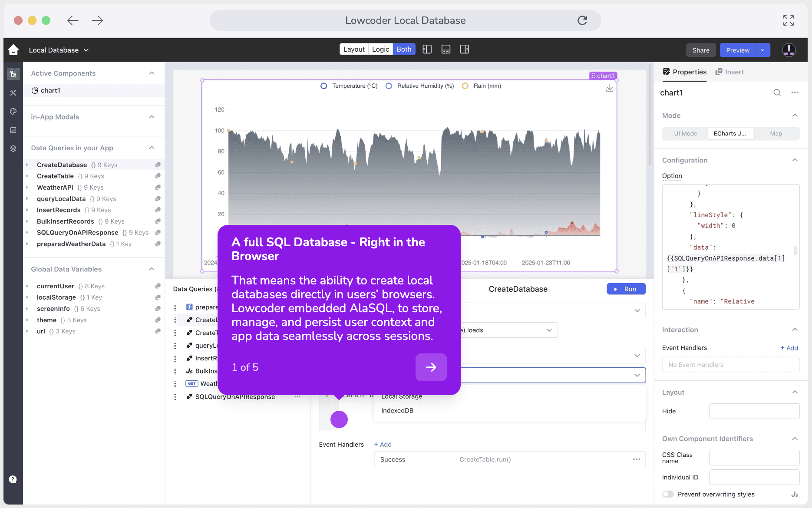Expand the localStorage variable tree

[x=27, y=297]
